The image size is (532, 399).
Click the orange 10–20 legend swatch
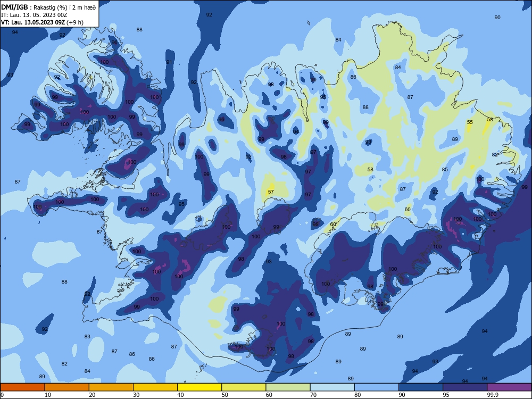pos(67,387)
